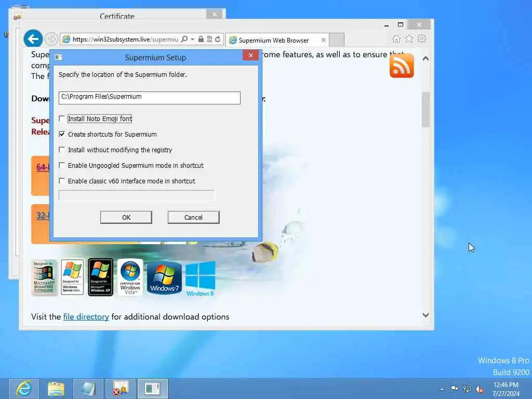Click the page scrollbar down arrow
Screen dimensions: 532x399
[x=425, y=315]
